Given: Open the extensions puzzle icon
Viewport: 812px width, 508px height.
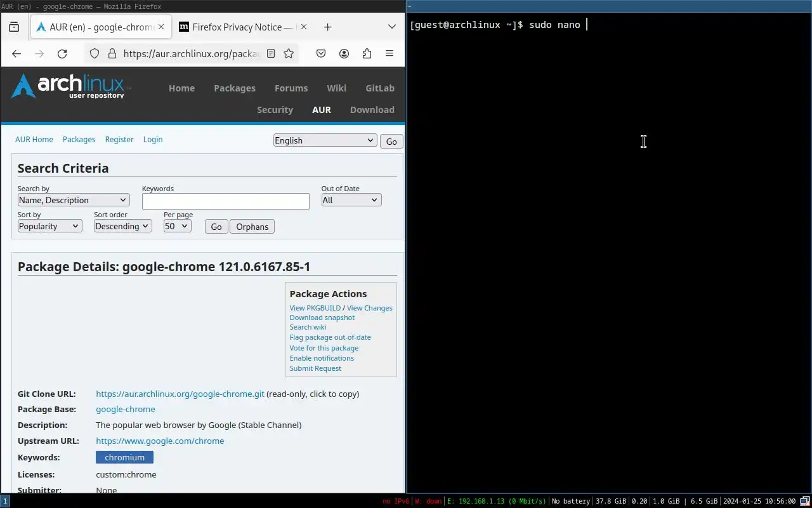Looking at the screenshot, I should coord(367,54).
